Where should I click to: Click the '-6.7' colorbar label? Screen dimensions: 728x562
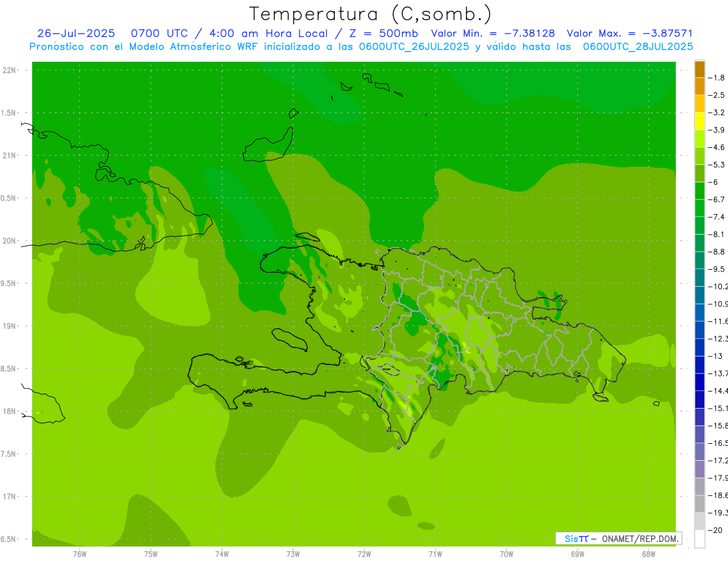point(717,199)
